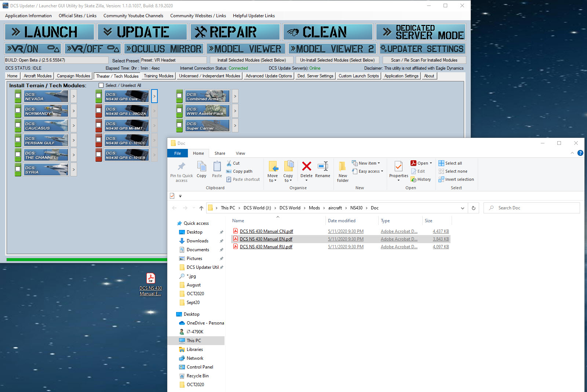Open the Easy access dropdown
587x392 pixels.
[x=367, y=171]
